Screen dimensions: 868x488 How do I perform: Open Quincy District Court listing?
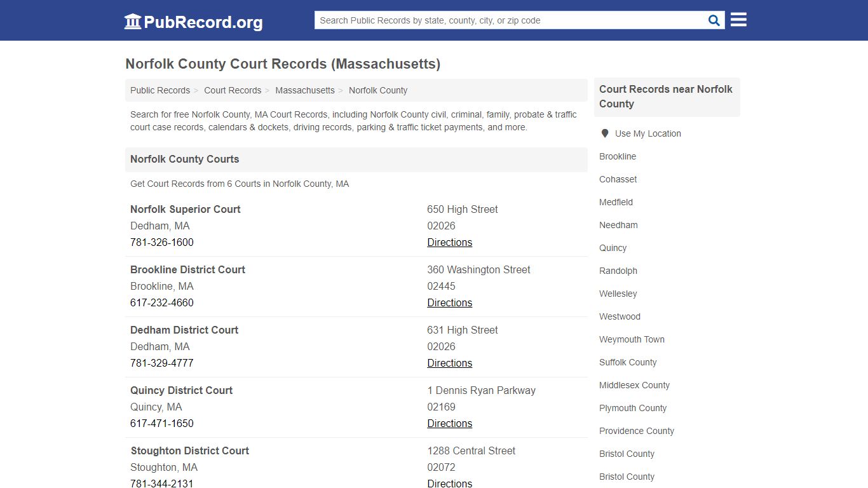tap(182, 390)
